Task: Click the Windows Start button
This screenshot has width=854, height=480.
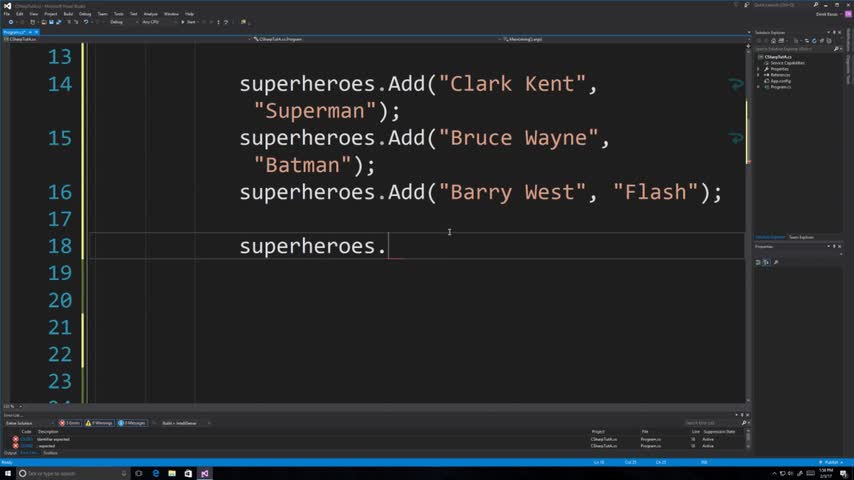Action: click(x=8, y=473)
